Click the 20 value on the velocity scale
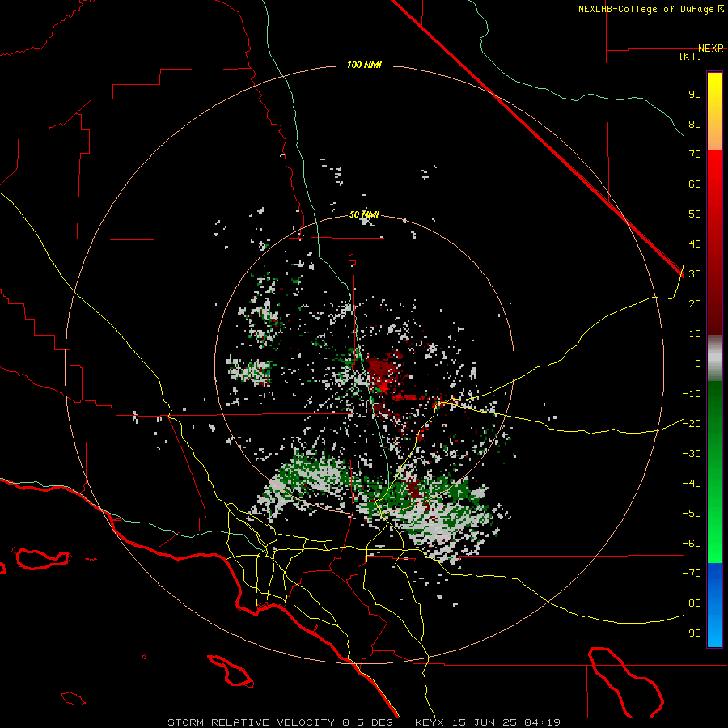The image size is (728, 728). point(695,304)
